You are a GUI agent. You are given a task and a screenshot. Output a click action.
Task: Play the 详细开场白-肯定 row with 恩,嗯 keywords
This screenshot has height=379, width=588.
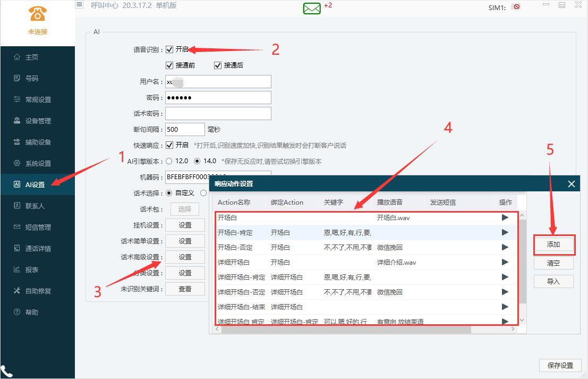tap(505, 277)
